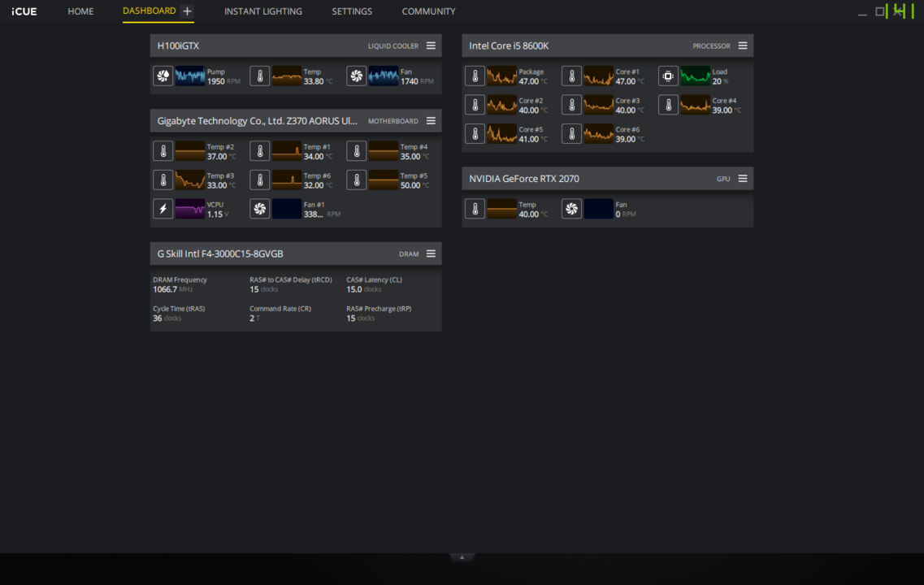This screenshot has width=924, height=585.
Task: Click the Core #4 thermometer icon
Action: point(668,105)
